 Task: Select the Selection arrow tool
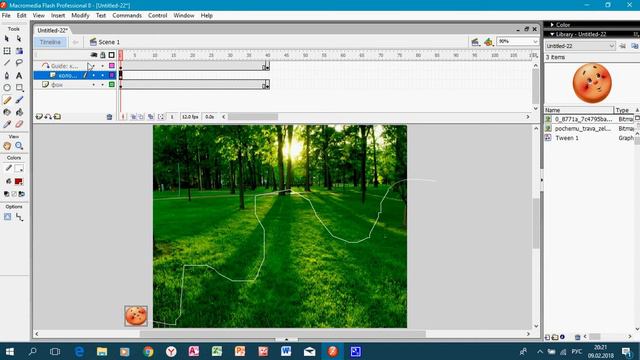pos(7,38)
